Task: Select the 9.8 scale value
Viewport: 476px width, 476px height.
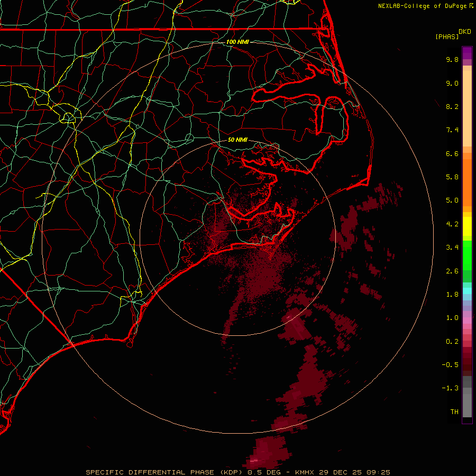Action: click(452, 59)
